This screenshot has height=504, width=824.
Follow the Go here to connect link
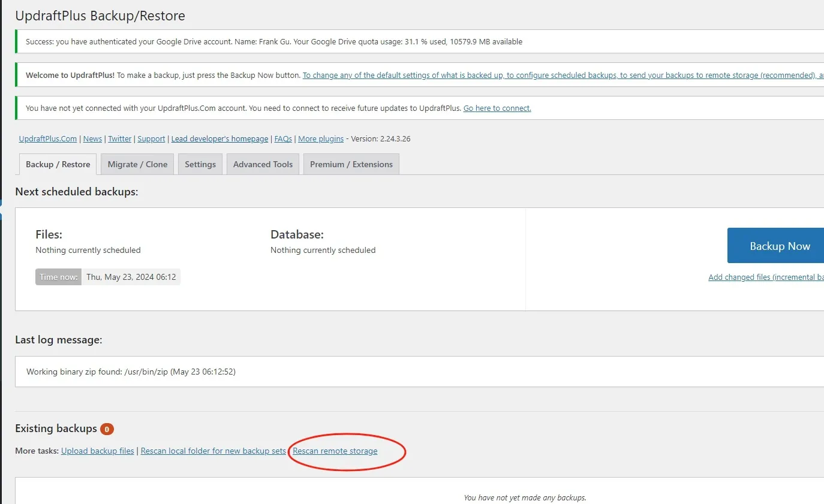point(497,108)
